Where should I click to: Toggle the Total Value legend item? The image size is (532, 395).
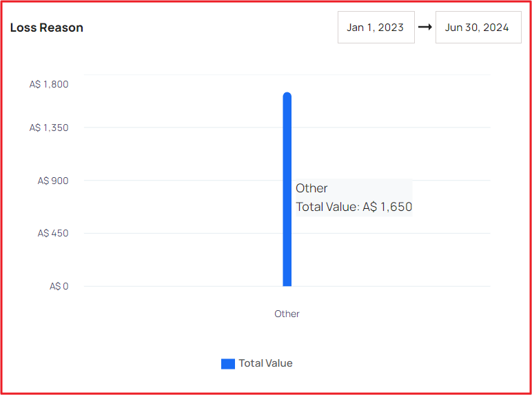[x=257, y=363]
